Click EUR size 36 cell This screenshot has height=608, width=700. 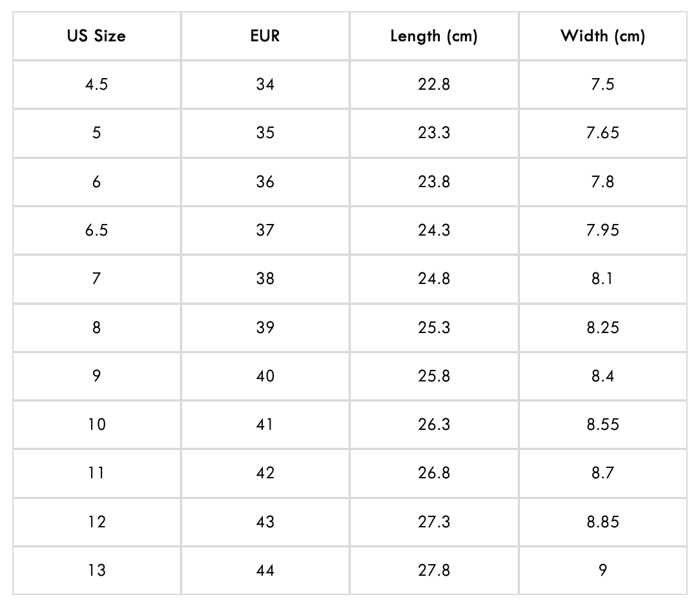(265, 182)
